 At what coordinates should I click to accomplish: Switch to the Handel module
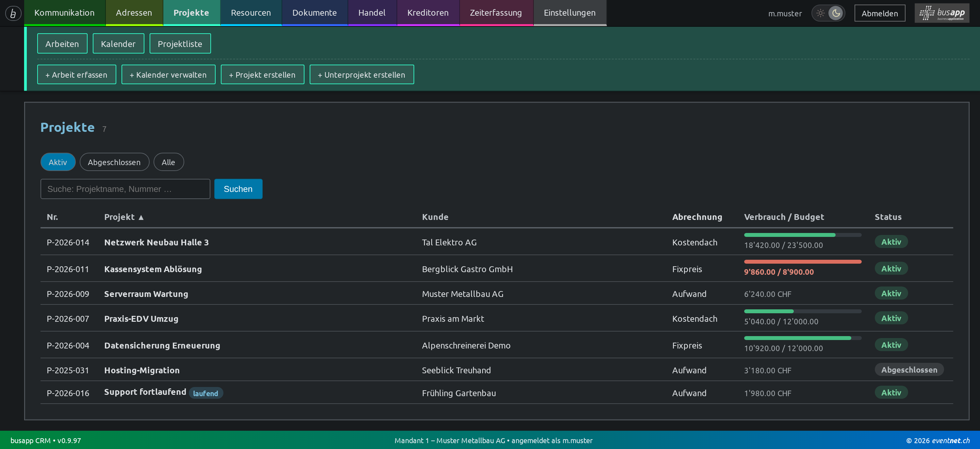click(x=372, y=13)
